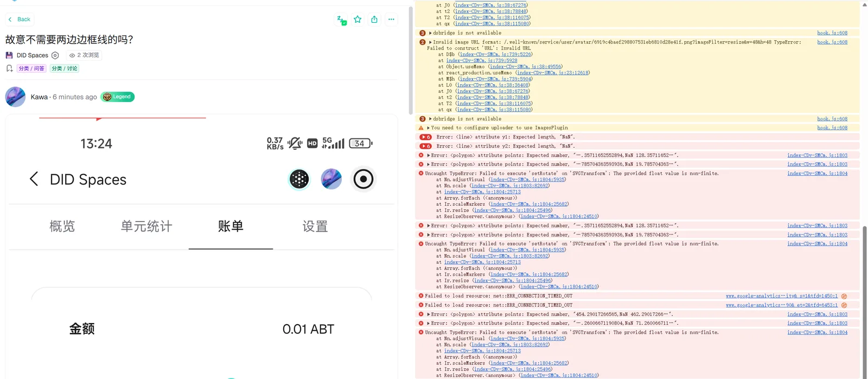Open hook.js:608 link on uploader warning row
The image size is (868, 379).
[832, 128]
